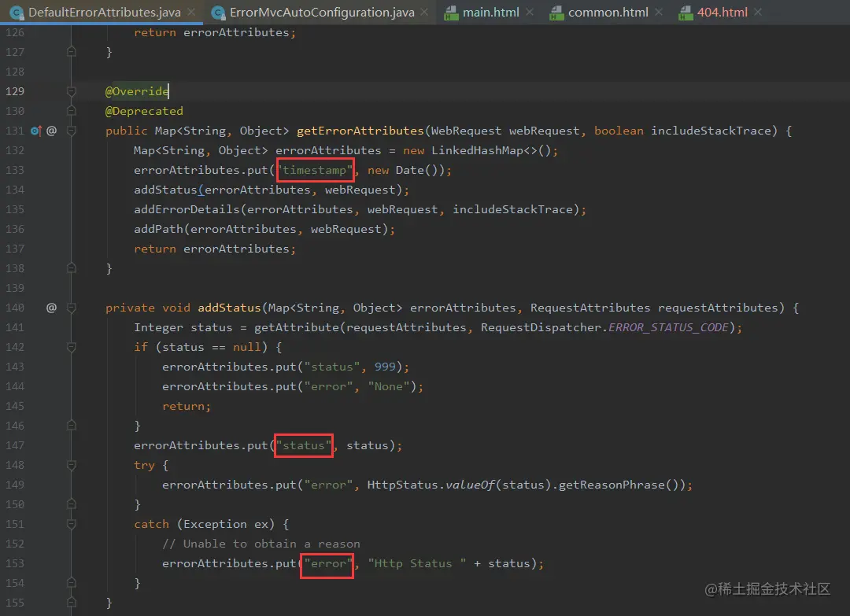The width and height of the screenshot is (850, 616).
Task: Click the addPath method call
Action: (158, 229)
